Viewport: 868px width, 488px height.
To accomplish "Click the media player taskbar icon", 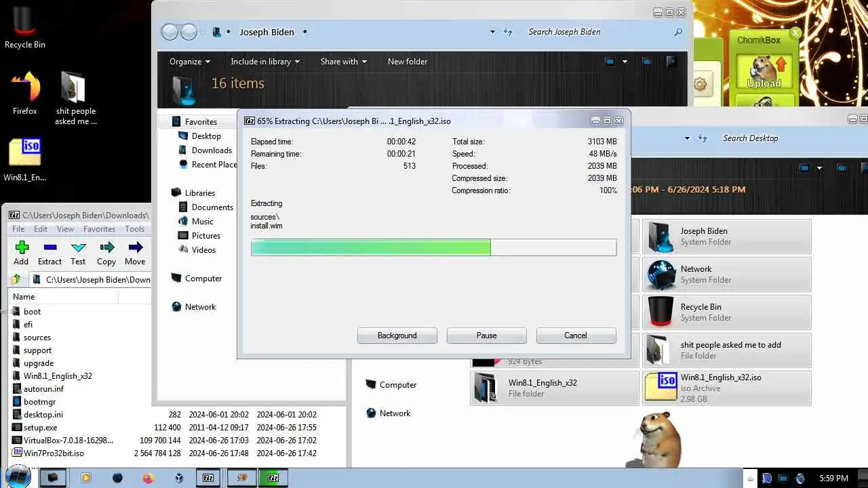I will point(86,478).
